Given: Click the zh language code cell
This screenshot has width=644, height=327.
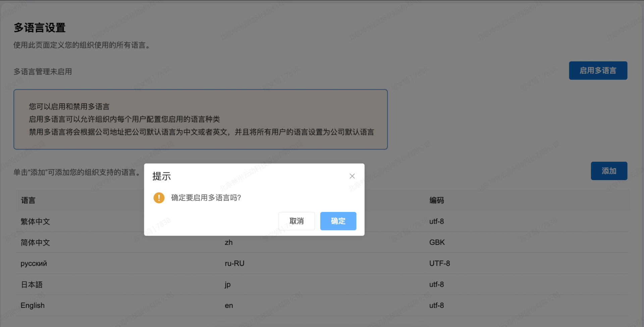Looking at the screenshot, I should click(229, 242).
